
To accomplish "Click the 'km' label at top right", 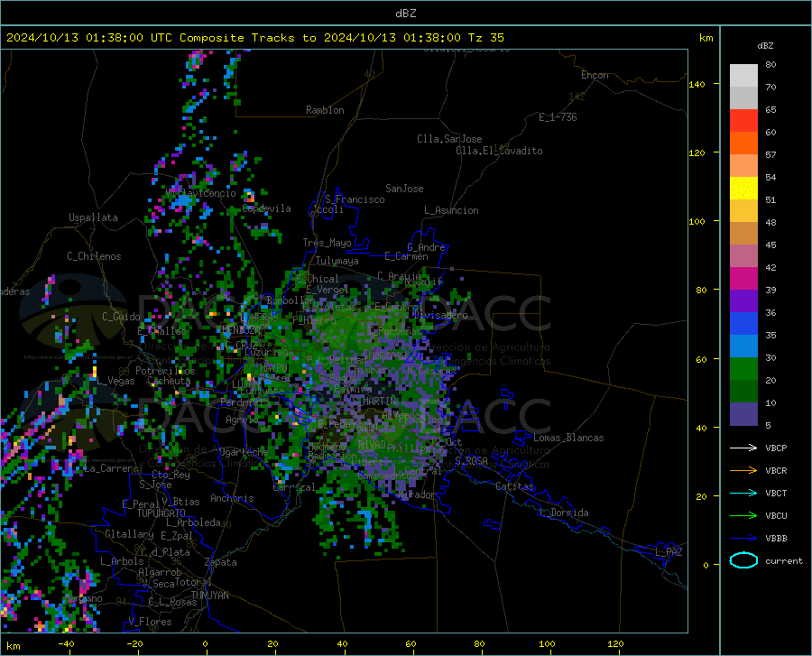I will pos(706,38).
